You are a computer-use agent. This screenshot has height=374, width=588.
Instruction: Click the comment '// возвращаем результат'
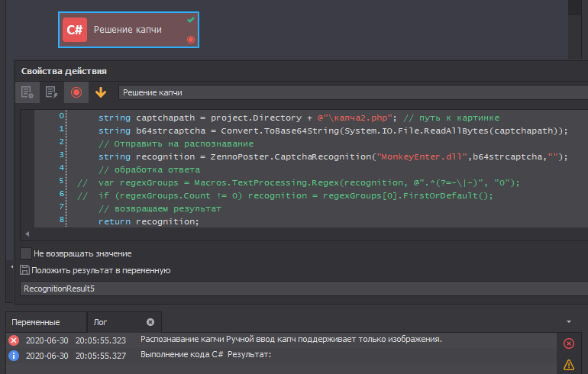160,208
